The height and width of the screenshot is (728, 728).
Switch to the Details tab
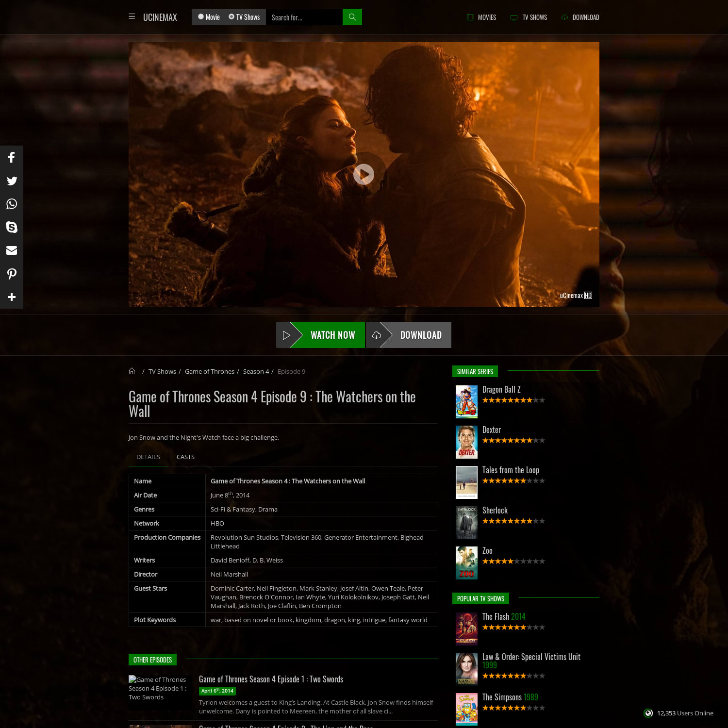[148, 457]
